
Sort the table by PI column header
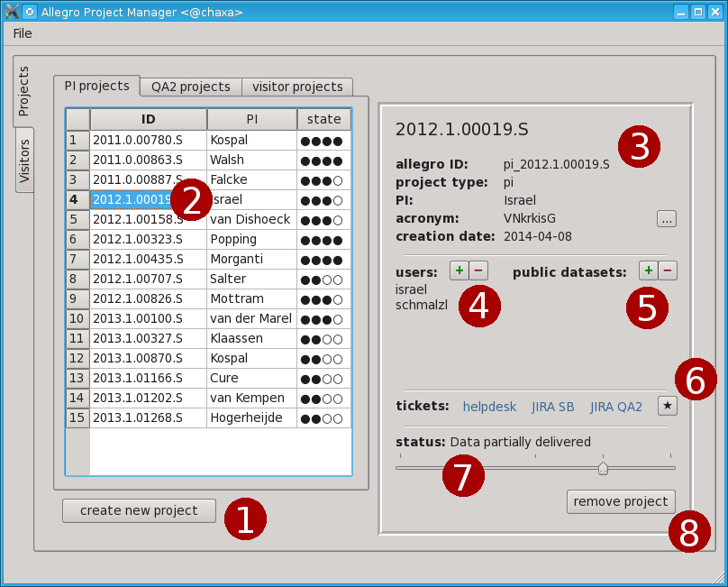point(252,119)
